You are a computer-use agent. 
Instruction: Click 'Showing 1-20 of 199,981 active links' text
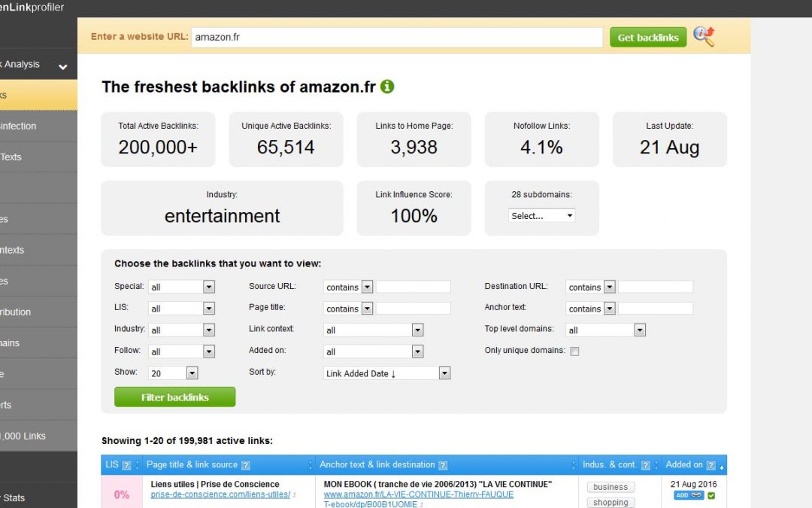[187, 440]
